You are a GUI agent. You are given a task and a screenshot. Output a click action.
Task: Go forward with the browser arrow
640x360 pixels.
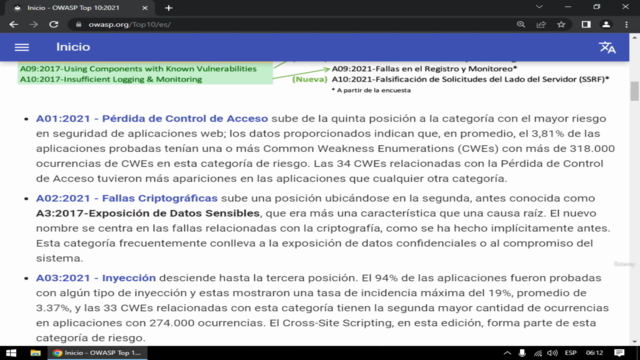coord(33,24)
